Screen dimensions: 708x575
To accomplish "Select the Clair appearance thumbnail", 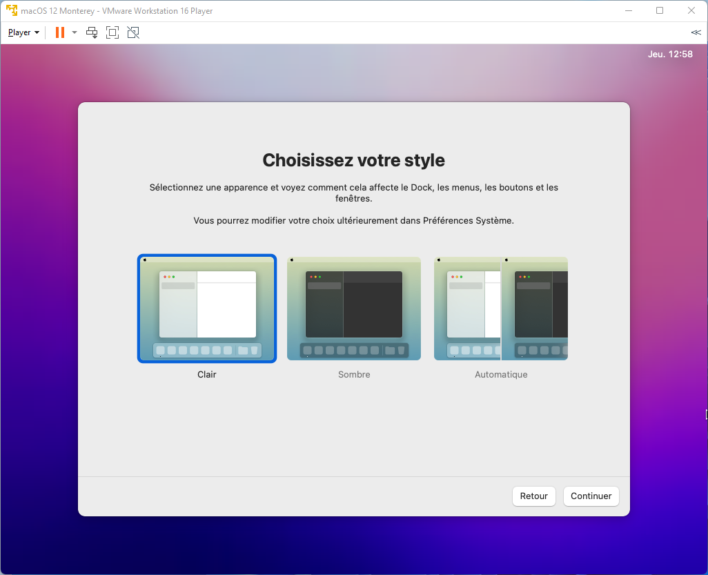I will 207,309.
